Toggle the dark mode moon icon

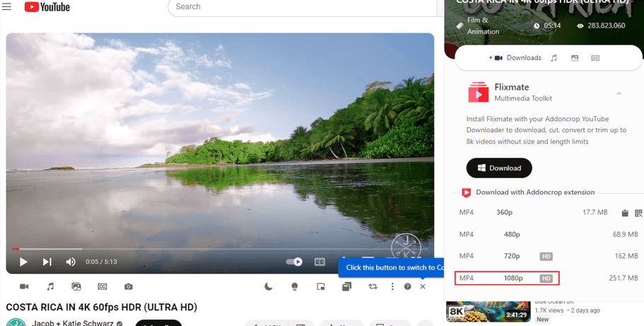[x=269, y=286]
